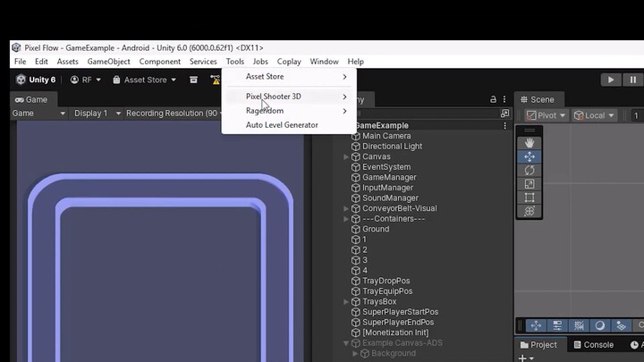The width and height of the screenshot is (644, 362).
Task: Expand the TraysBox object
Action: point(346,302)
